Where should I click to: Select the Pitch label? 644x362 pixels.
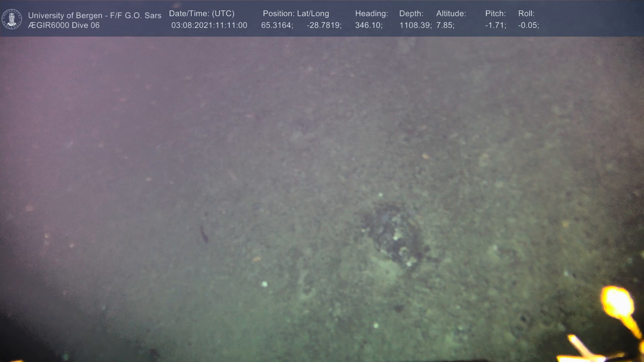(495, 14)
